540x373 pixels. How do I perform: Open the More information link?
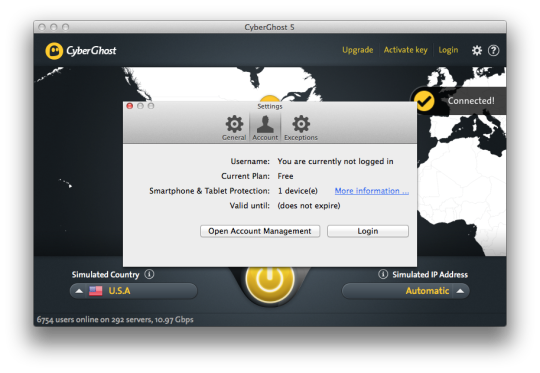point(372,191)
